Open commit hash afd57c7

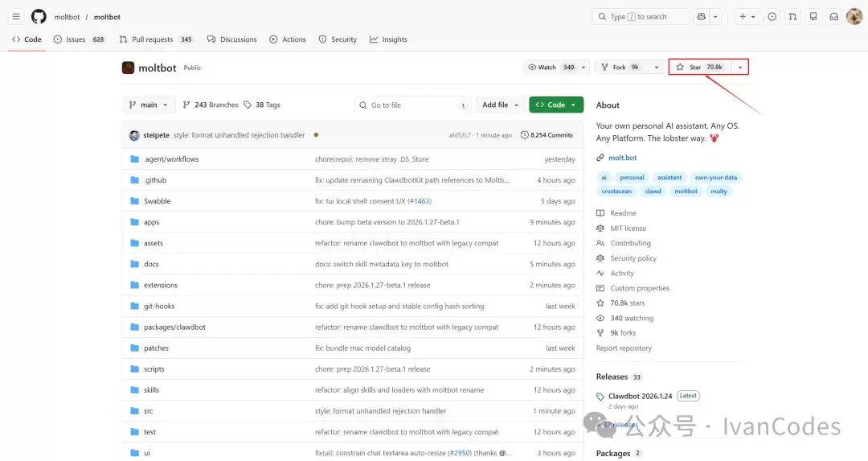tap(460, 135)
